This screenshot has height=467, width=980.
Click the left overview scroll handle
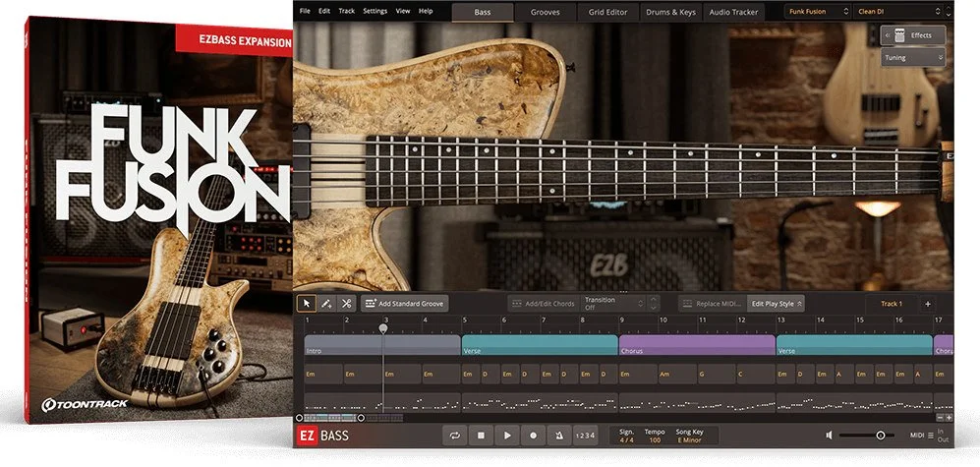(x=300, y=418)
